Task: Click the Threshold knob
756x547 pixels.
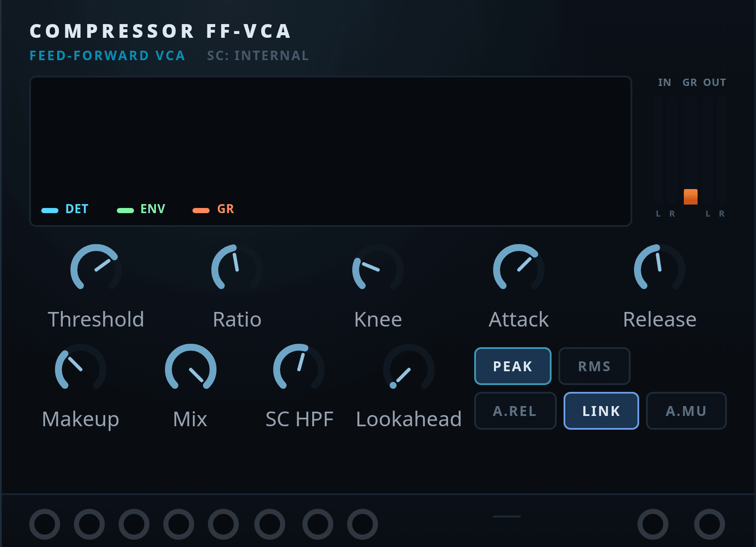Action: pos(96,269)
